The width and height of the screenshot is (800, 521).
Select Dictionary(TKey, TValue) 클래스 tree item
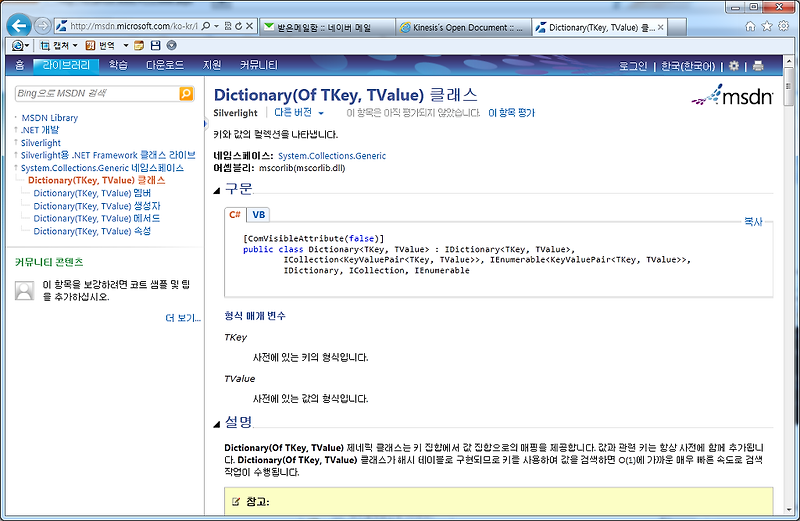point(96,180)
